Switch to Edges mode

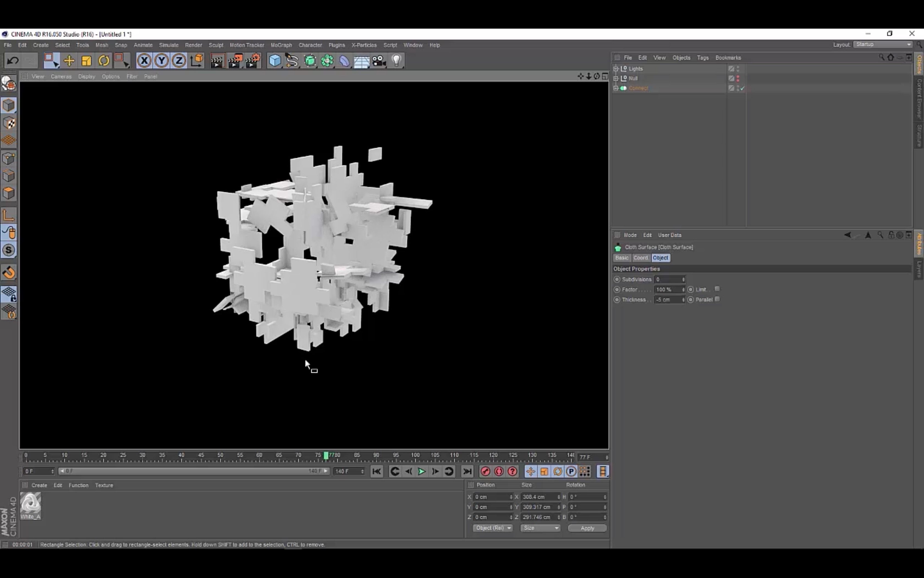coord(9,176)
